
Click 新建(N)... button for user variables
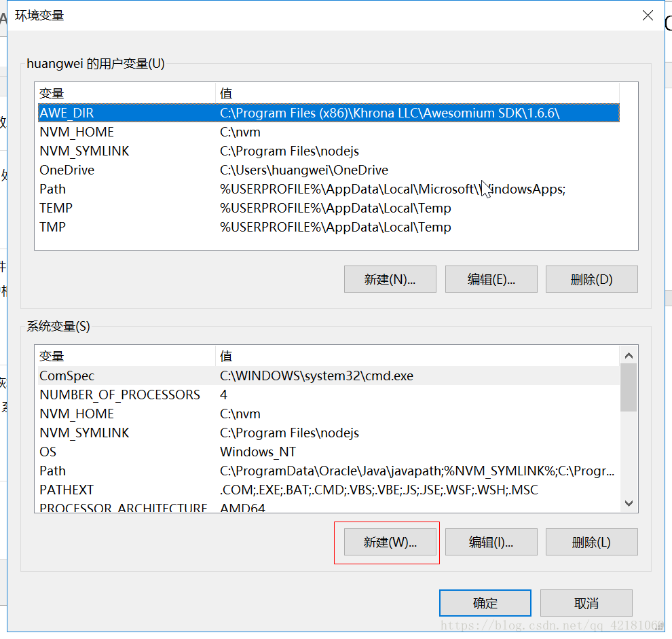390,279
